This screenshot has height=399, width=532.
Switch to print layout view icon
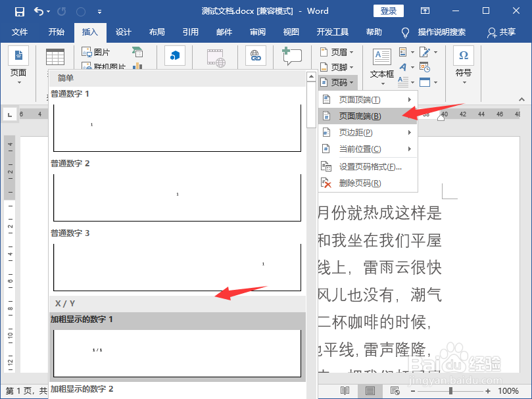(x=370, y=391)
